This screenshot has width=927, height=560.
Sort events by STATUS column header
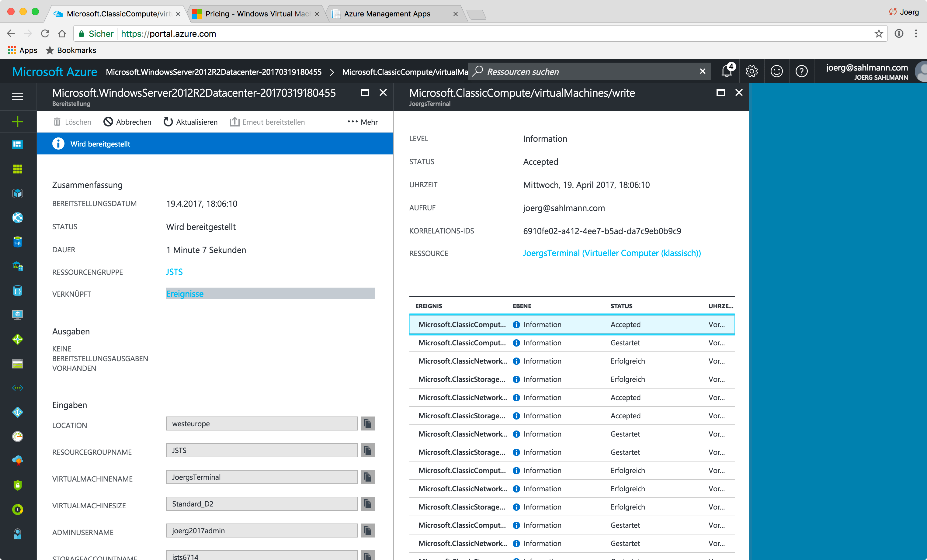[621, 306]
